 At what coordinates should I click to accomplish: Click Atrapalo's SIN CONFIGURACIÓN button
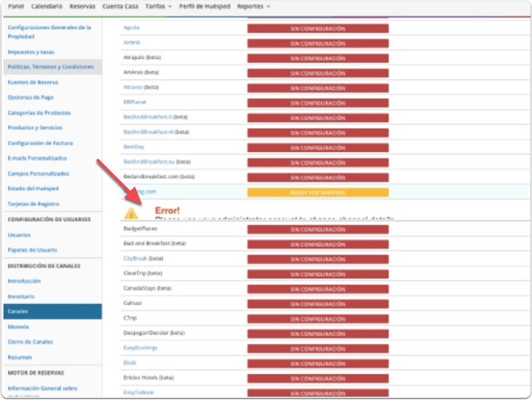tap(318, 58)
